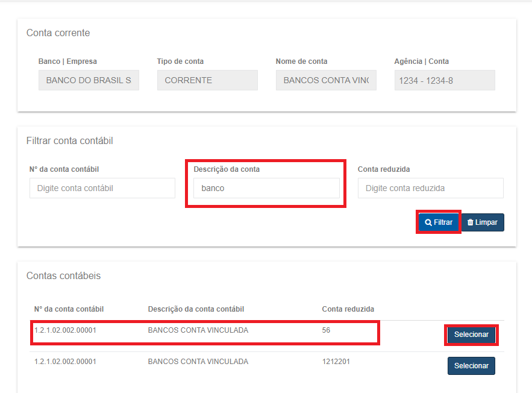Click the Limpar button with trash icon

(x=483, y=222)
